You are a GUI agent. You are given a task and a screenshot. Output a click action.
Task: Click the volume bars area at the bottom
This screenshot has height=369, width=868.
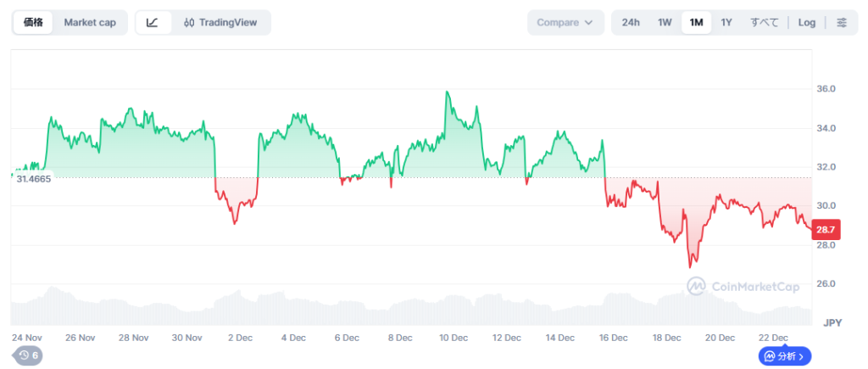[407, 310]
